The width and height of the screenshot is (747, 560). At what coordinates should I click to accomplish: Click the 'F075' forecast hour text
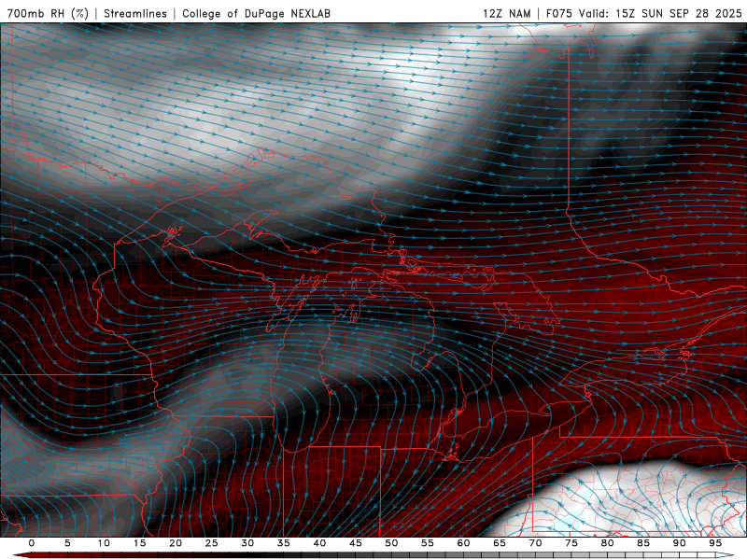559,13
